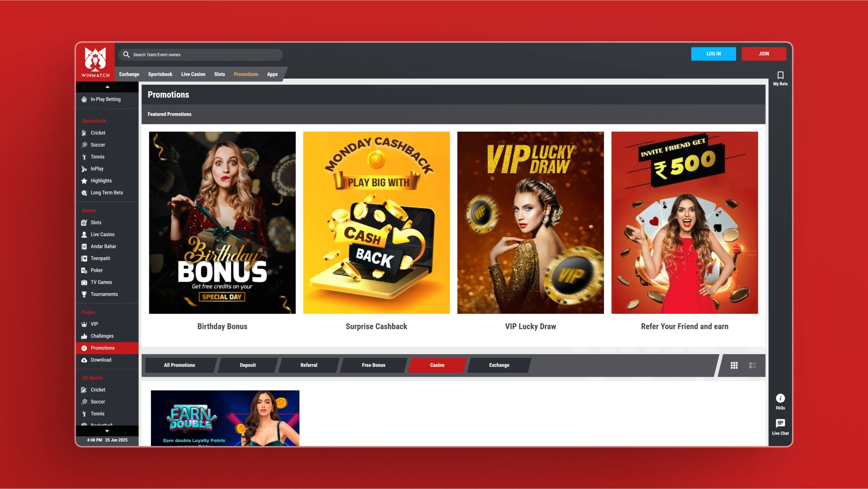Click the VIP crown icon
Viewport: 868px width, 489px height.
84,324
